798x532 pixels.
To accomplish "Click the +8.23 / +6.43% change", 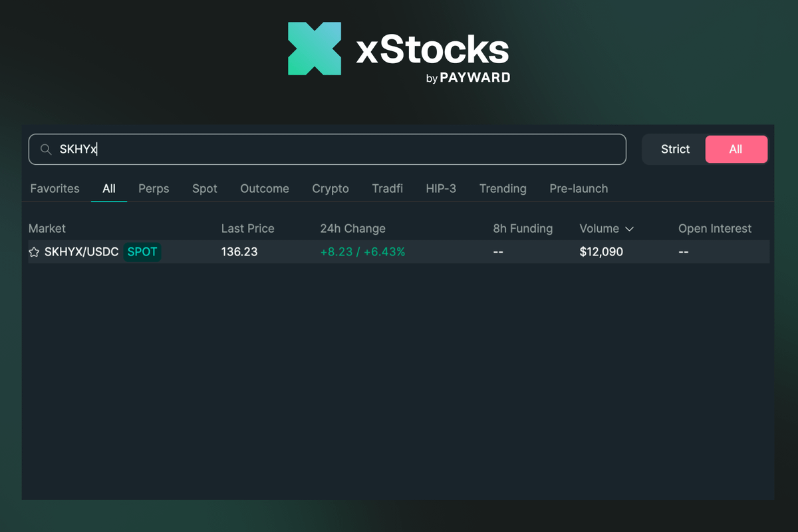I will click(x=362, y=252).
